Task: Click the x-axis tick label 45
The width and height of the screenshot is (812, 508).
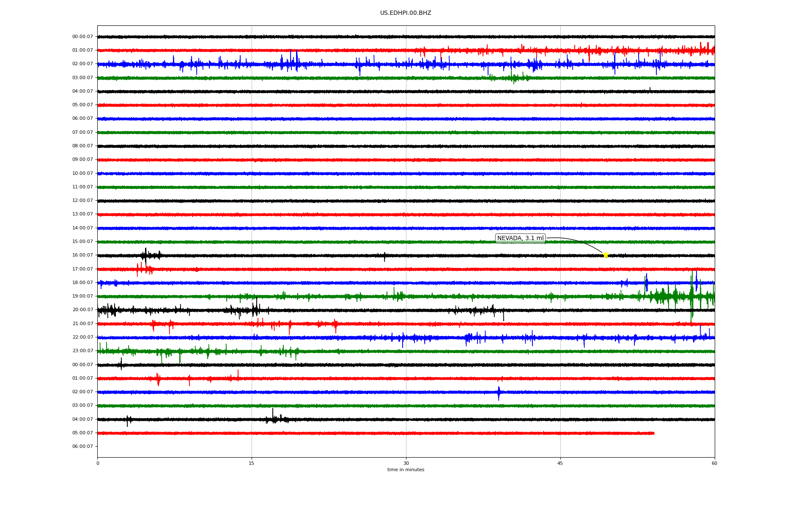Action: tap(560, 463)
